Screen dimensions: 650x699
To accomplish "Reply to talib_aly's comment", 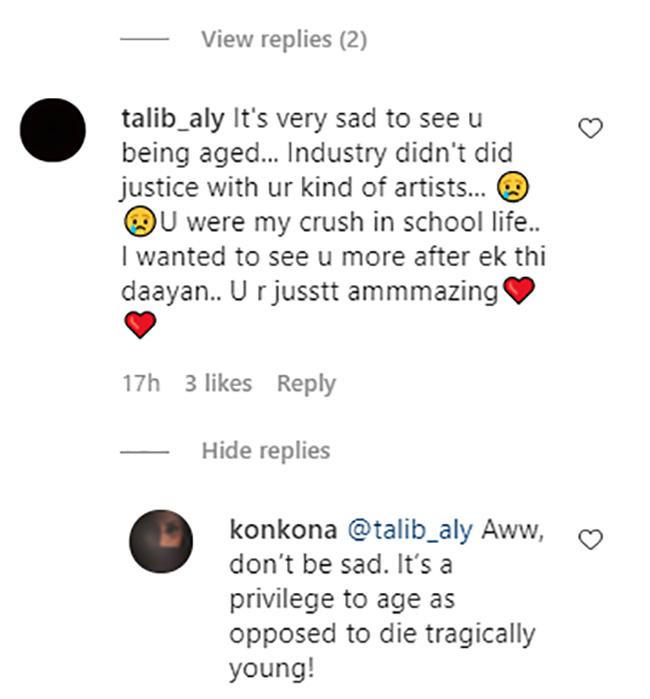I will click(306, 383).
